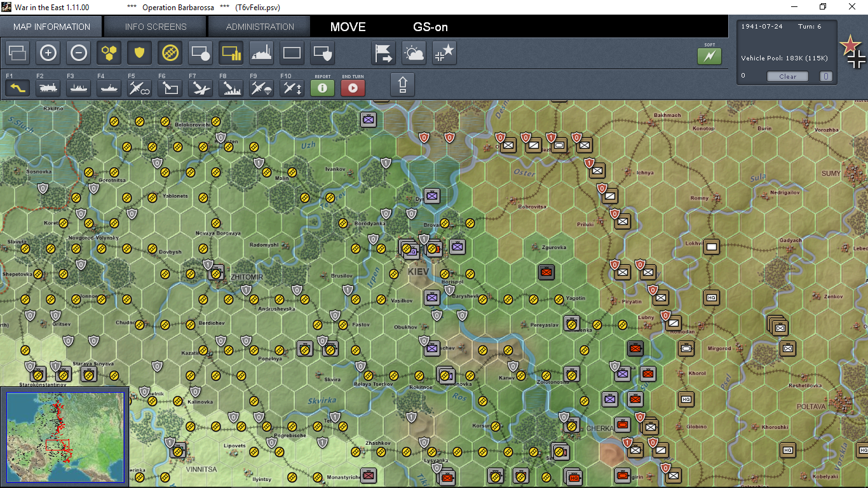The width and height of the screenshot is (868, 488).
Task: Click the Belaya Tserkov town label
Action: click(x=374, y=384)
